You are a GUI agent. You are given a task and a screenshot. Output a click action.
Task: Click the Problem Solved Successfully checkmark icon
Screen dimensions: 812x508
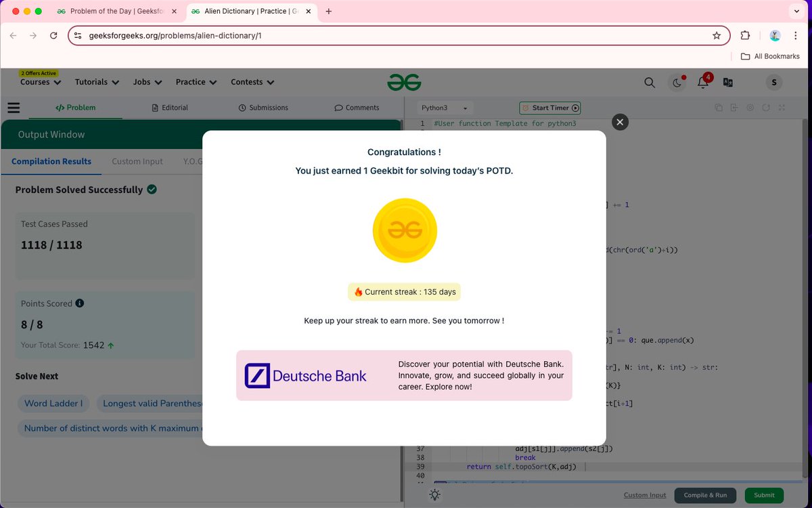coord(152,190)
